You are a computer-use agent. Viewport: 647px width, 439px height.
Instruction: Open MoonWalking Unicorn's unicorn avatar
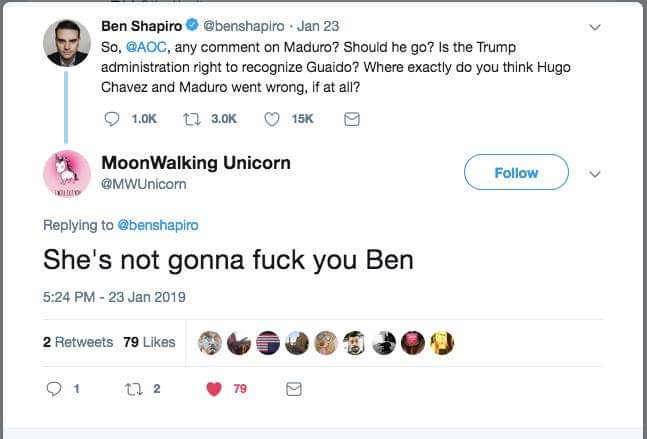[68, 174]
